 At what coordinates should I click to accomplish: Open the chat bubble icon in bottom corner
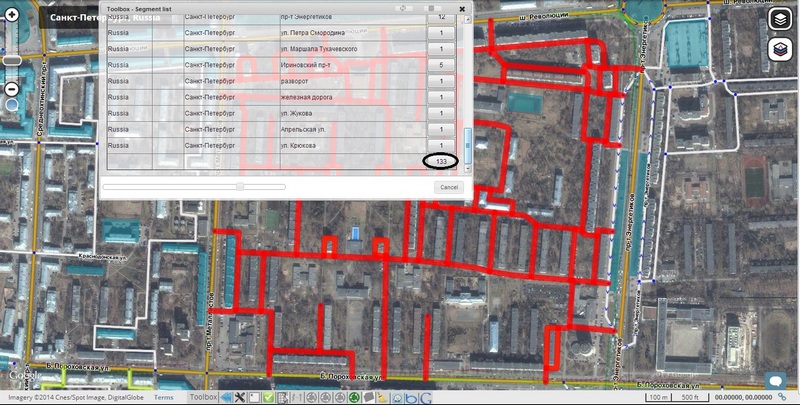[774, 381]
